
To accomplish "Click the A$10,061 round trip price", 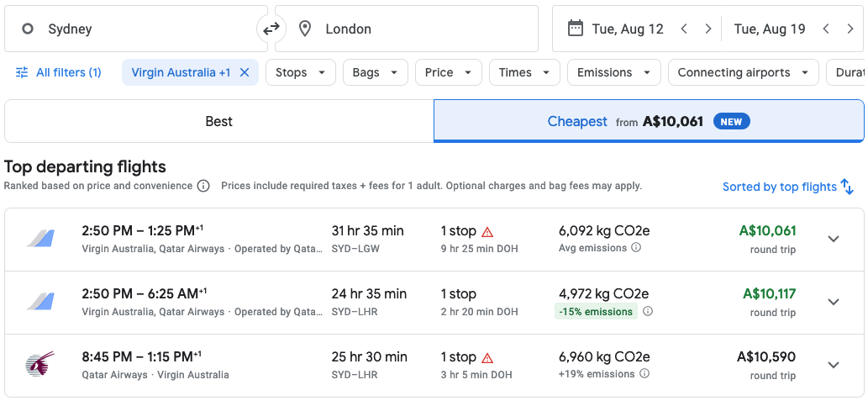I will point(767,231).
